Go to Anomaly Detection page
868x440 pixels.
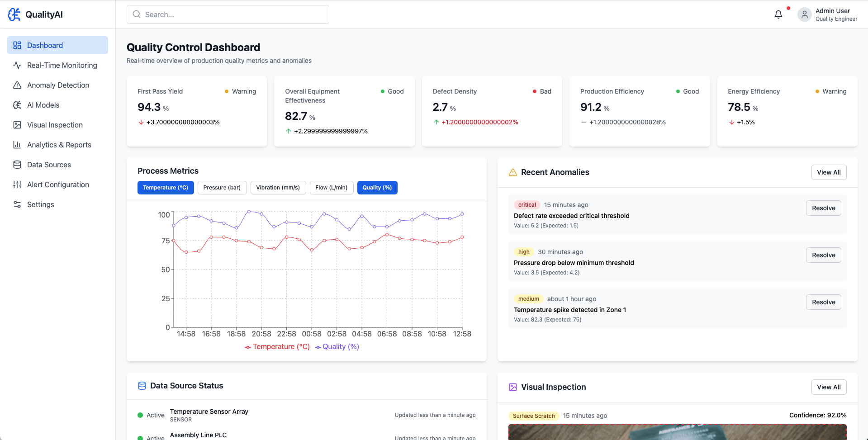tap(57, 85)
